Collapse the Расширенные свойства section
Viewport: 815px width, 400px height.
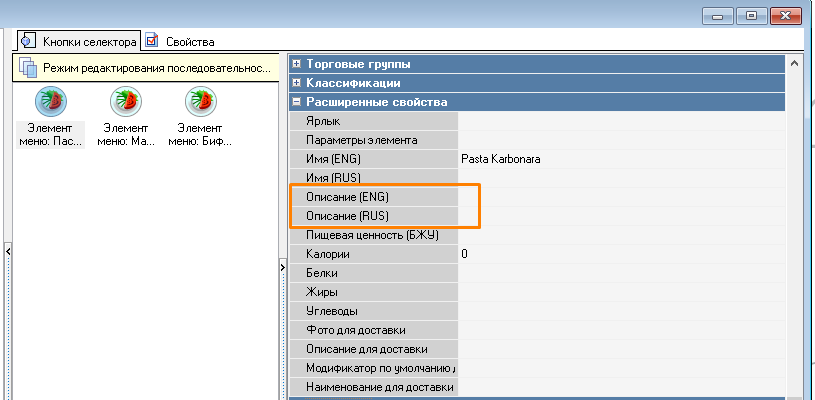(297, 102)
